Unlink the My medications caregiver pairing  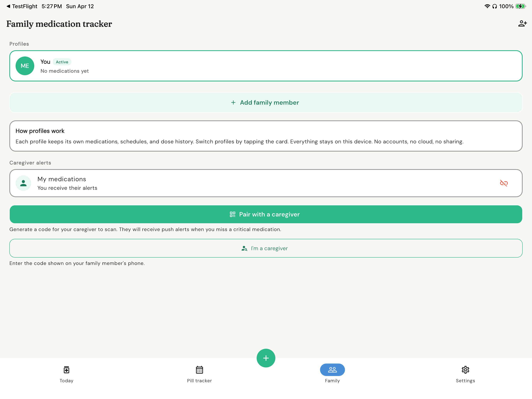[504, 183]
